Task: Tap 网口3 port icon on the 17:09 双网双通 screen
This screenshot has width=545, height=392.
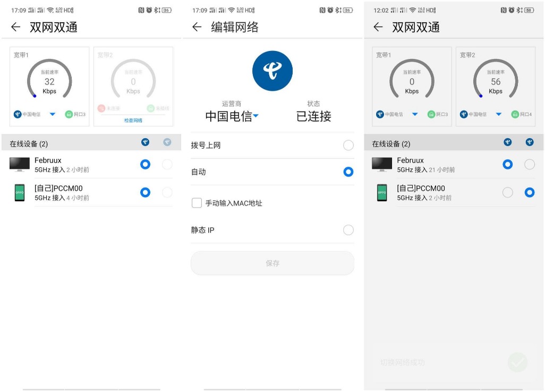Action: 69,114
